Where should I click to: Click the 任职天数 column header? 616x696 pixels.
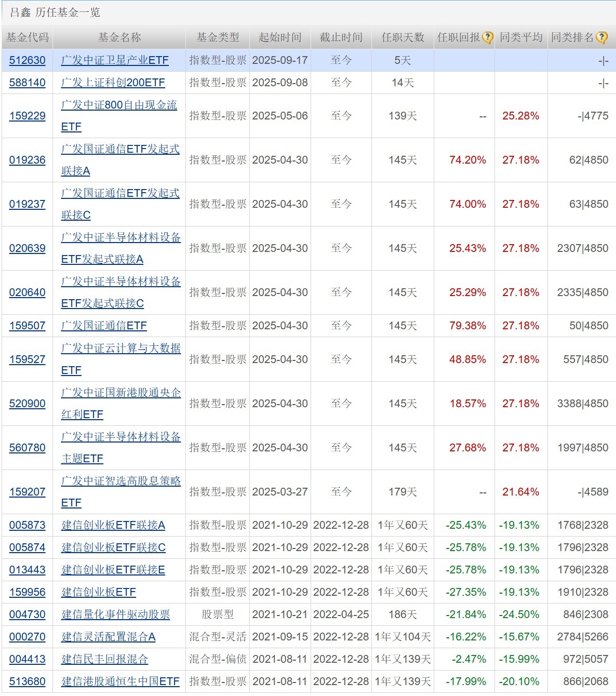click(x=403, y=37)
